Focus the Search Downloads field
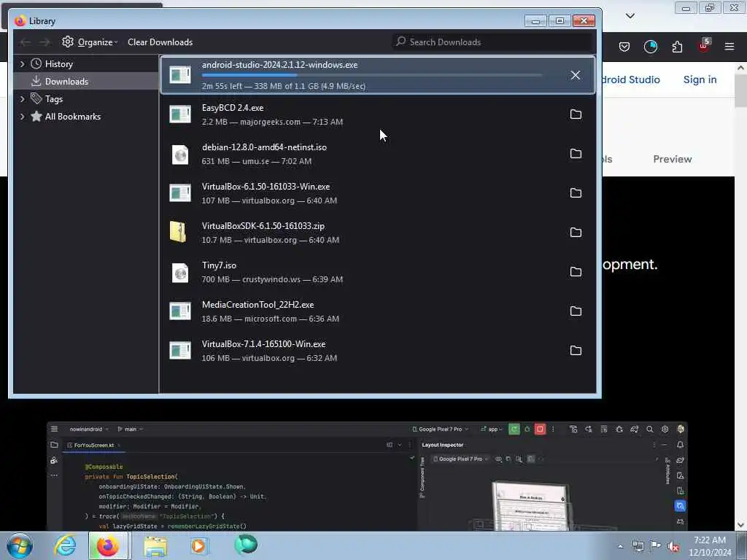 click(493, 42)
